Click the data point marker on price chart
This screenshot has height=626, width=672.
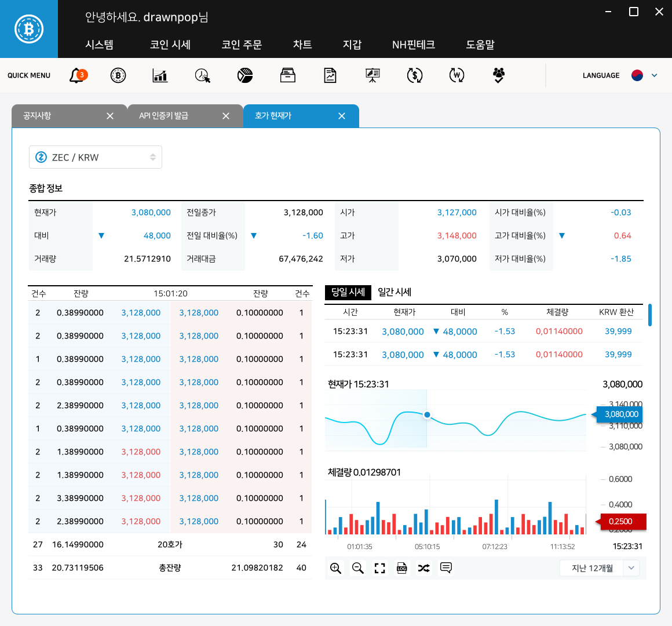(x=427, y=414)
